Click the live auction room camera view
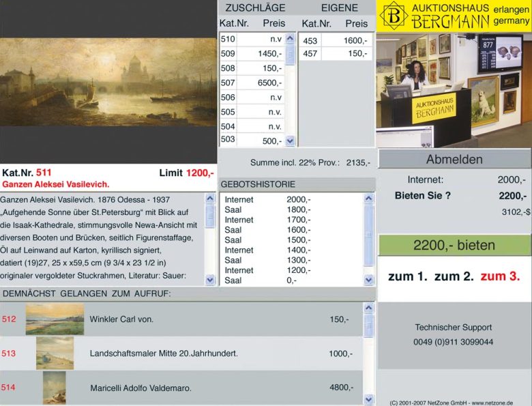 [x=454, y=90]
